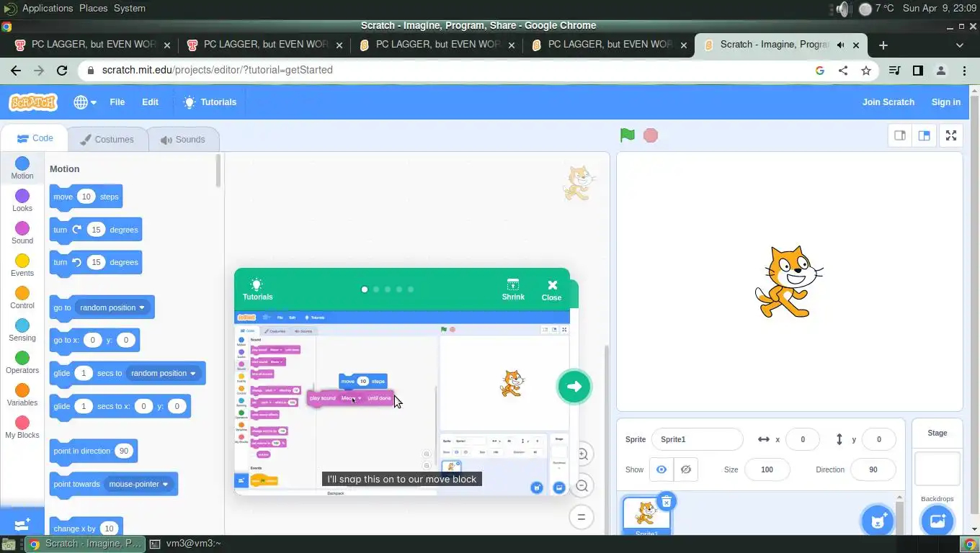Screen dimensions: 980x553
Task: Click the Choose a Sprite button
Action: coord(878,521)
